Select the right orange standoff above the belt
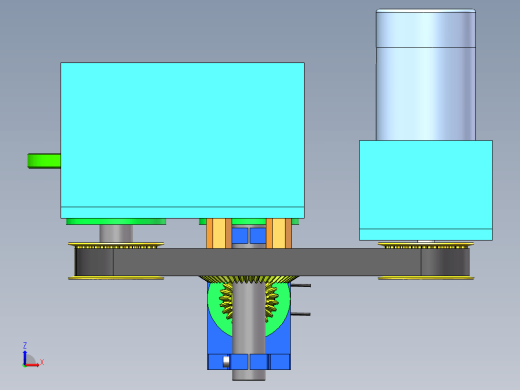Viewport: 520px width, 390px height. 279,233
